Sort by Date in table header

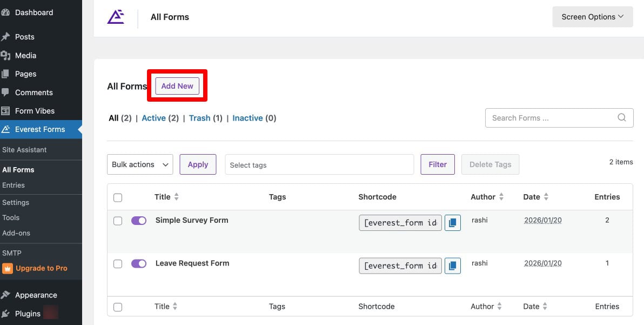[x=535, y=197]
